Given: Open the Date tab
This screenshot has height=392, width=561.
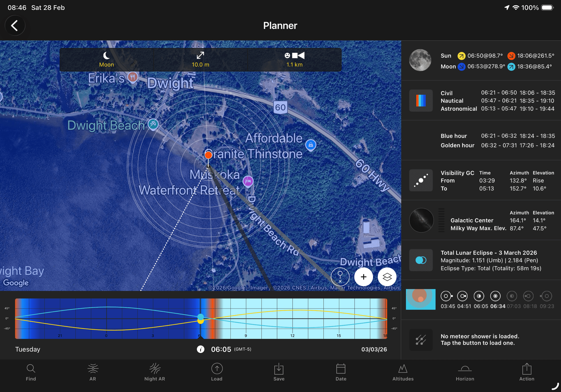Looking at the screenshot, I should pos(341,372).
